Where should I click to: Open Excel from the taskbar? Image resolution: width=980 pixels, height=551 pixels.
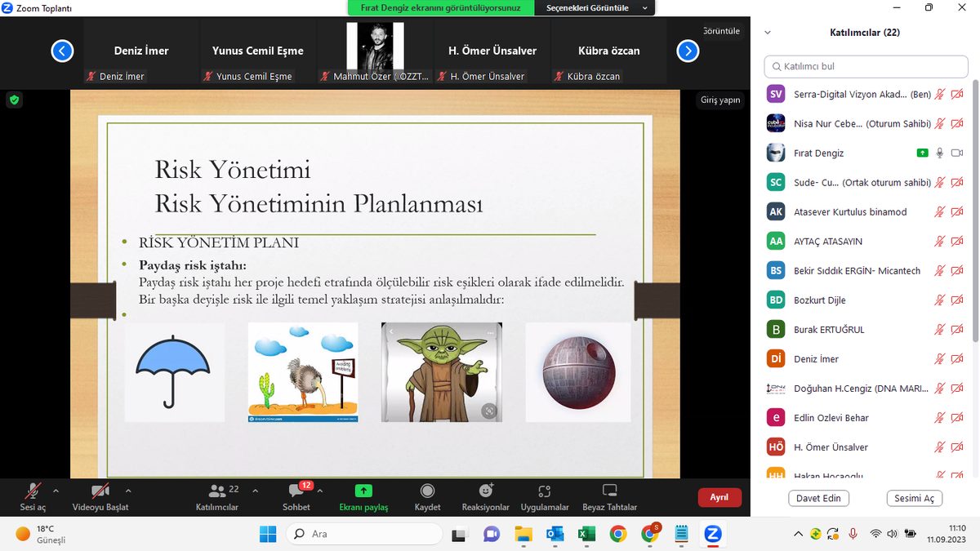[x=586, y=534]
